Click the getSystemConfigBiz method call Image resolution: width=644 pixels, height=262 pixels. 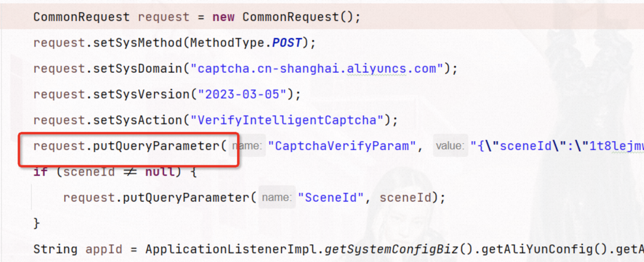pyautogui.click(x=391, y=249)
